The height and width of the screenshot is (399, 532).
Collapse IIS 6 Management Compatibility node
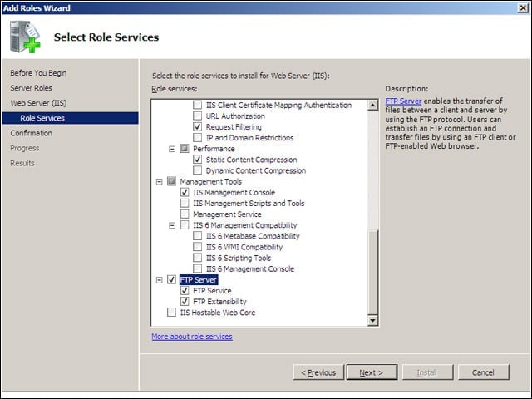click(172, 225)
